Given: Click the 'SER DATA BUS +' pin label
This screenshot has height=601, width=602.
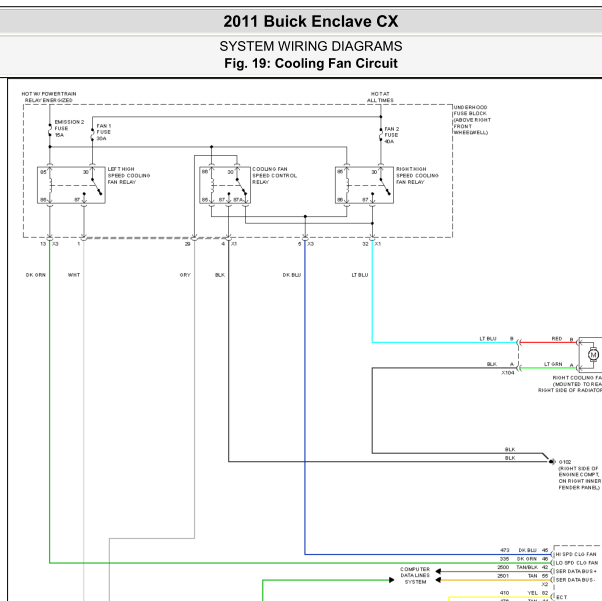Looking at the screenshot, I should coord(576,571).
